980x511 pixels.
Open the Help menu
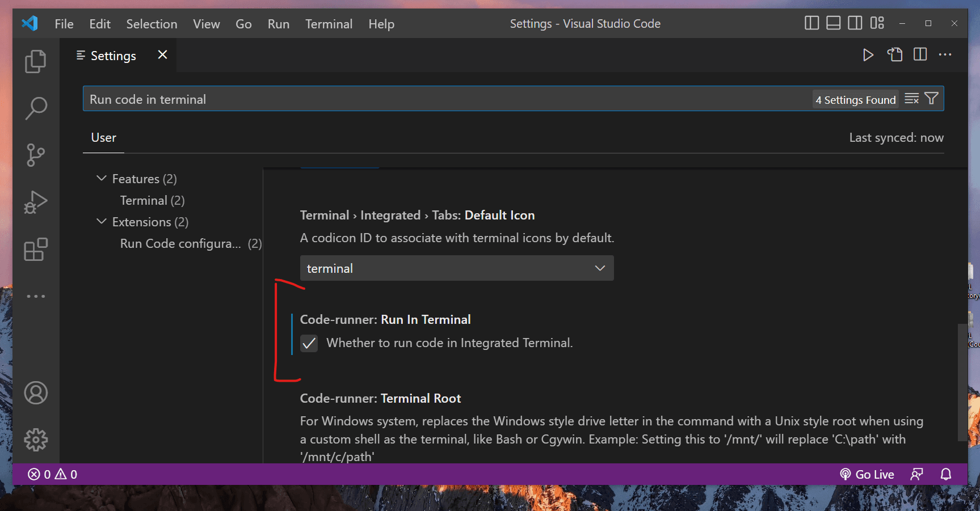381,24
